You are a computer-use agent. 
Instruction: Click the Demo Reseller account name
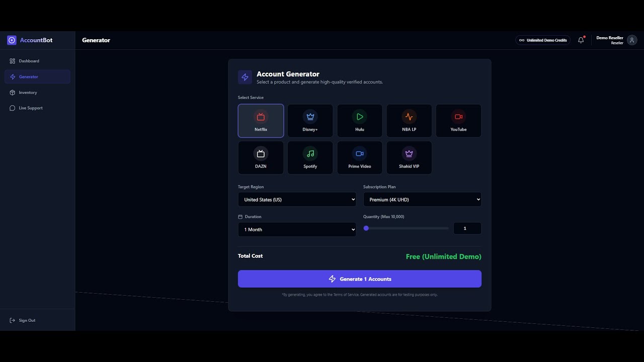(610, 38)
